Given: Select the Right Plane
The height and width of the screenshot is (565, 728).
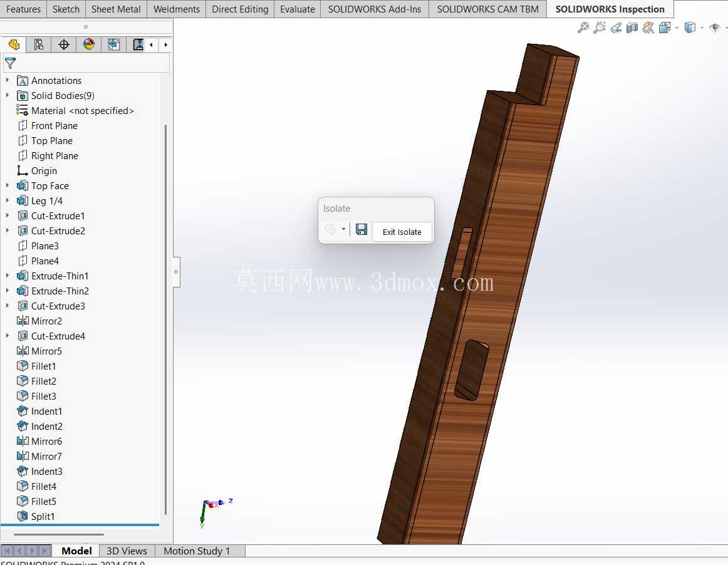Looking at the screenshot, I should pos(48,155).
